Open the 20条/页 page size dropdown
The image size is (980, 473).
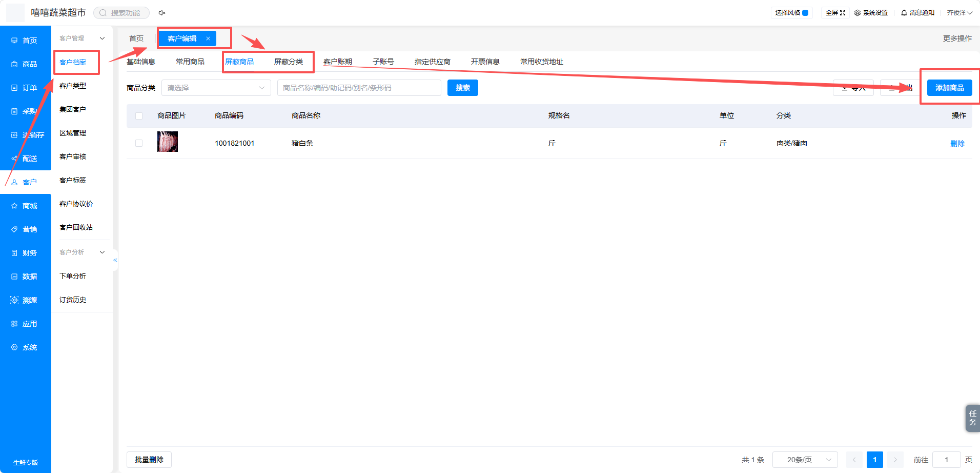pos(805,460)
